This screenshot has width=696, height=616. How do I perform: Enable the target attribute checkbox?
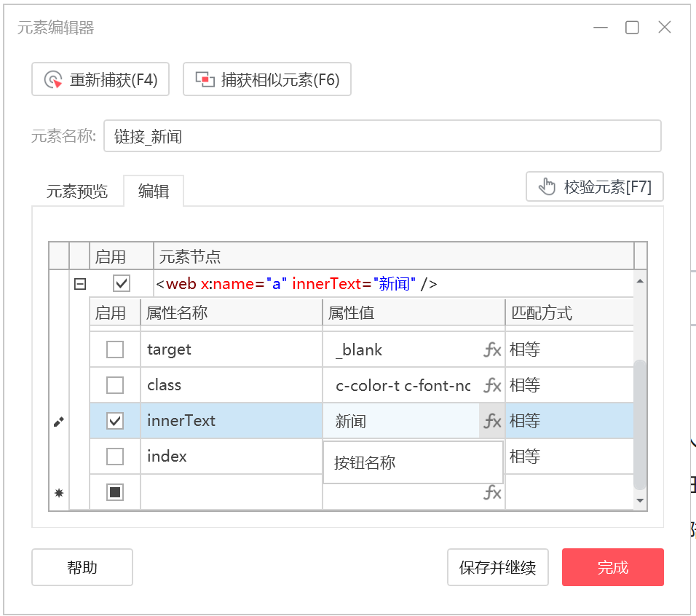click(115, 350)
